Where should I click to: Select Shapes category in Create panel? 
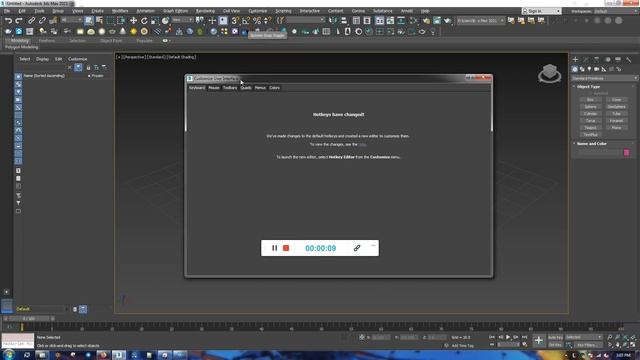click(x=582, y=69)
